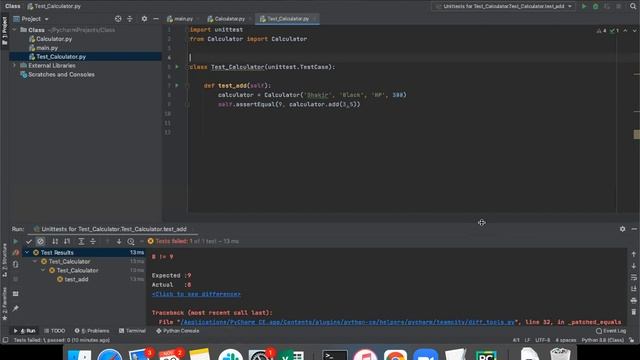Sort test results by duration
Screen dimensions: 640x360
pyautogui.click(x=67, y=241)
